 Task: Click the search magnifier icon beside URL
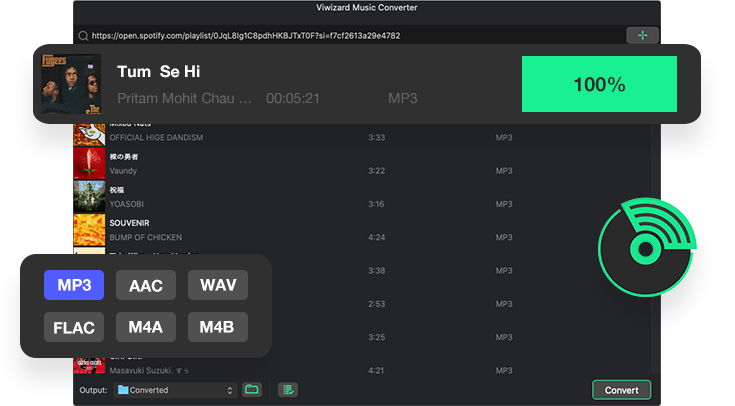pyautogui.click(x=83, y=36)
